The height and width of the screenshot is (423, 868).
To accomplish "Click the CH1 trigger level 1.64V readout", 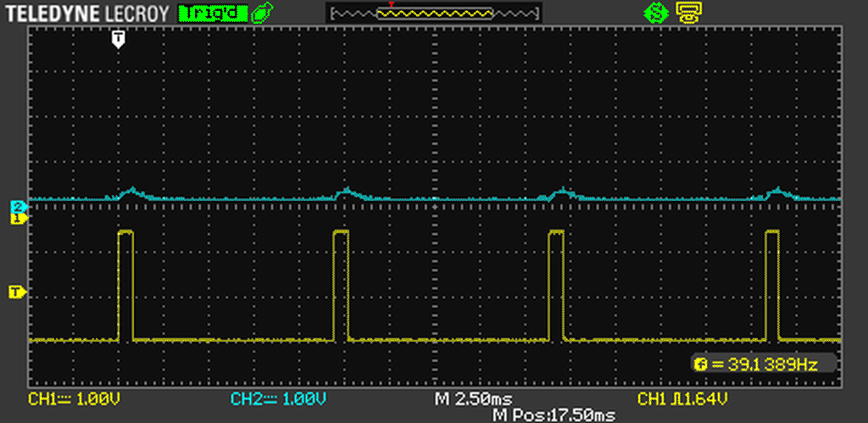I will pyautogui.click(x=682, y=398).
